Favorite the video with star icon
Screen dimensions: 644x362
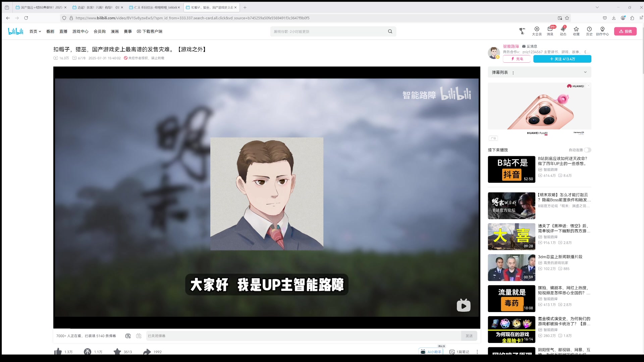pos(117,352)
